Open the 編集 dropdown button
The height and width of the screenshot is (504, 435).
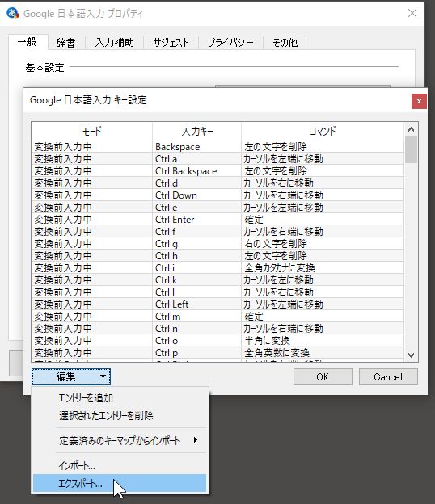pos(71,376)
